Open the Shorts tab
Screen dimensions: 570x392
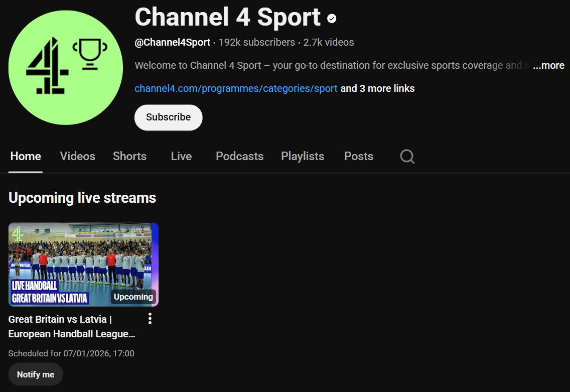(x=129, y=157)
